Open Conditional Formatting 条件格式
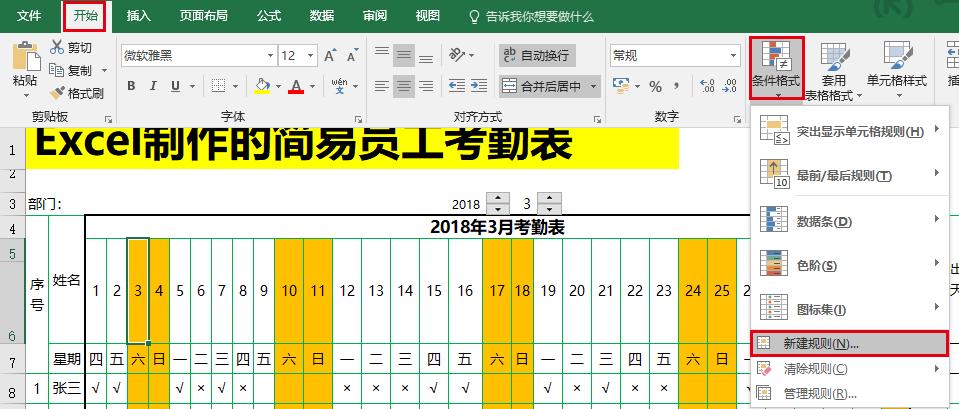The image size is (959, 409). 776,68
